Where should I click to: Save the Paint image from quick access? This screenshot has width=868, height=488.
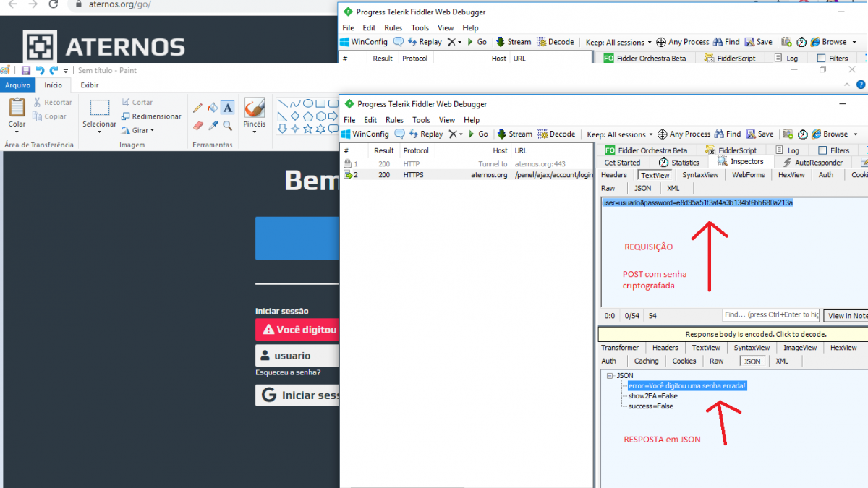coord(26,70)
